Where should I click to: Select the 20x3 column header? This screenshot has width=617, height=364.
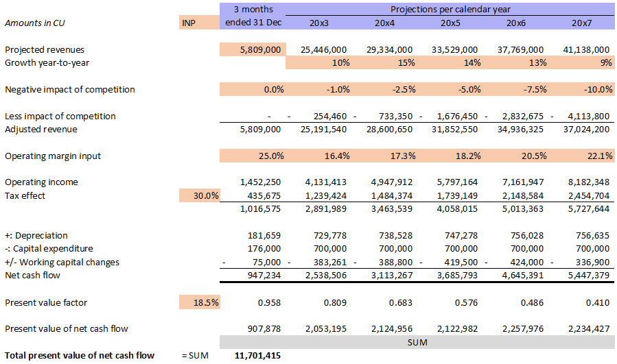coord(318,23)
